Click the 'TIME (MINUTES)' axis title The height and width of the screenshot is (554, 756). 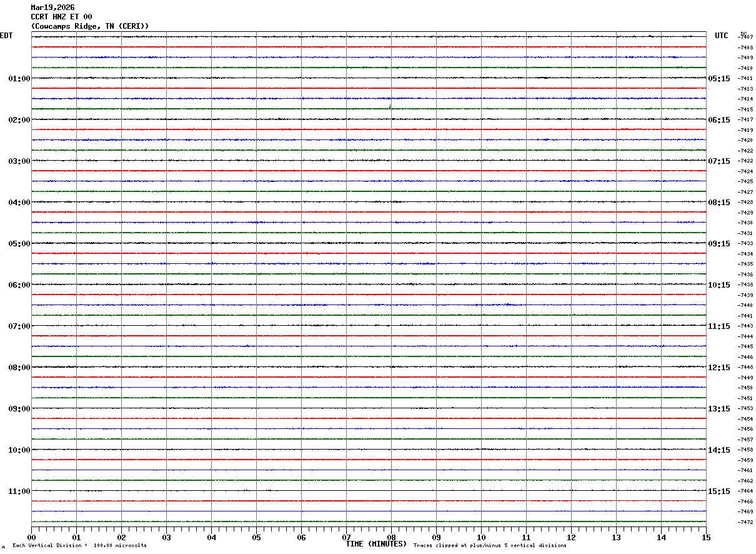377,544
